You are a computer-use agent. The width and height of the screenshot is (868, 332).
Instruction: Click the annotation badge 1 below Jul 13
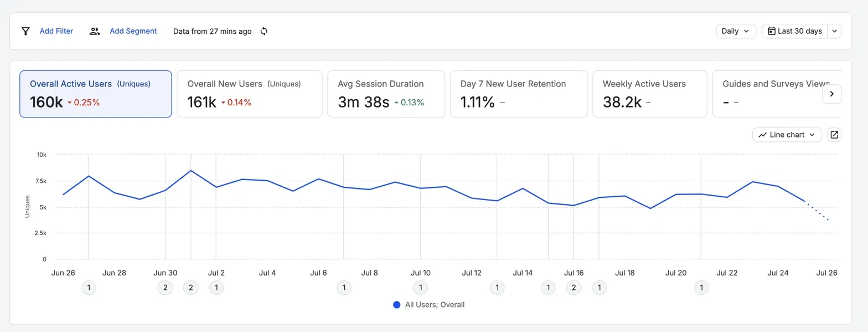(497, 288)
